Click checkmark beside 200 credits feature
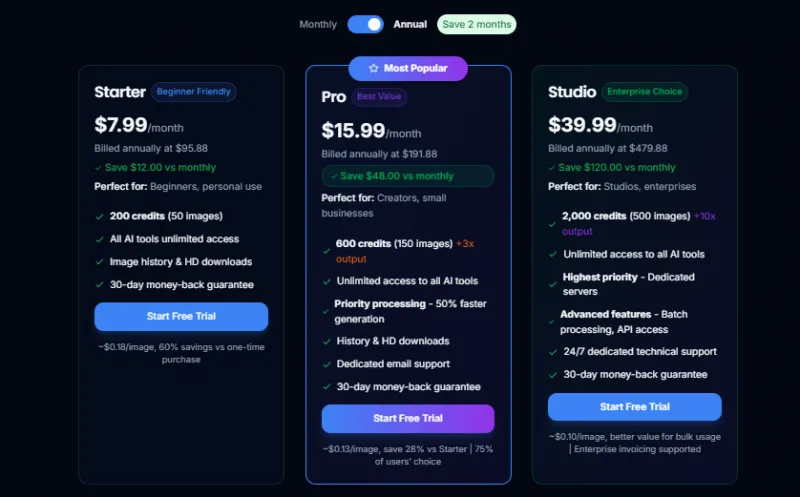The image size is (800, 497). 99,216
